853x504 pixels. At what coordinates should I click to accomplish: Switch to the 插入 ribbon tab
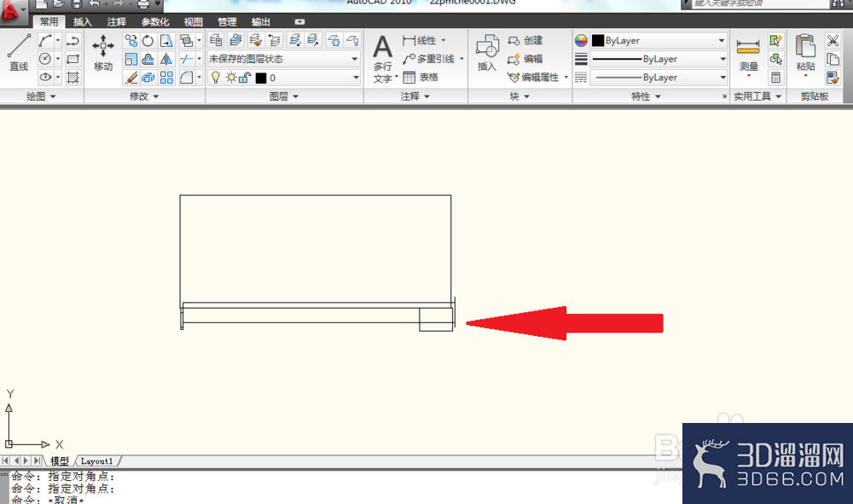83,22
